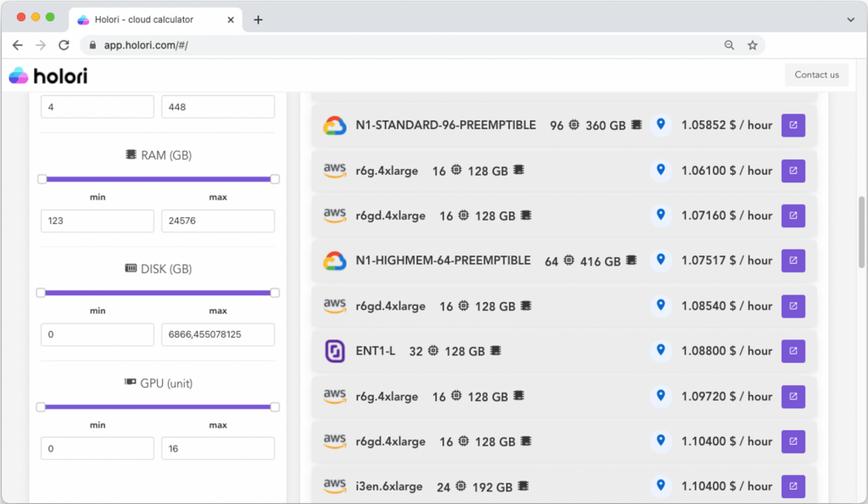Image resolution: width=868 pixels, height=504 pixels.
Task: Click the Contact us button
Action: pyautogui.click(x=816, y=75)
